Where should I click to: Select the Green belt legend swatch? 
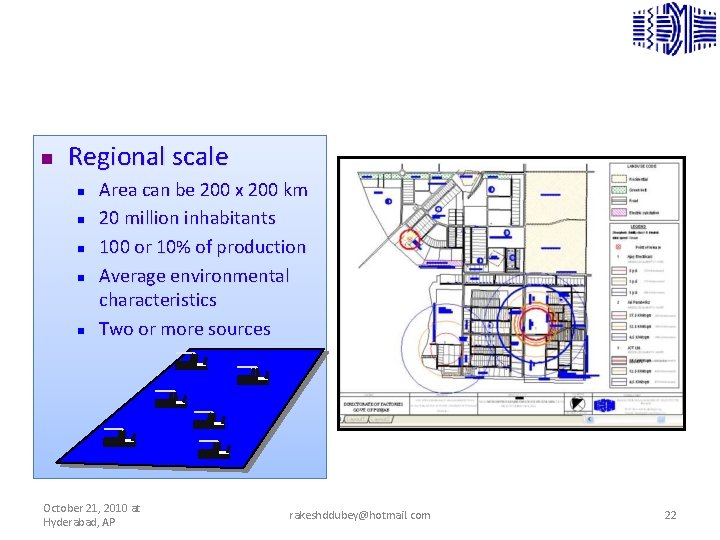tap(619, 190)
